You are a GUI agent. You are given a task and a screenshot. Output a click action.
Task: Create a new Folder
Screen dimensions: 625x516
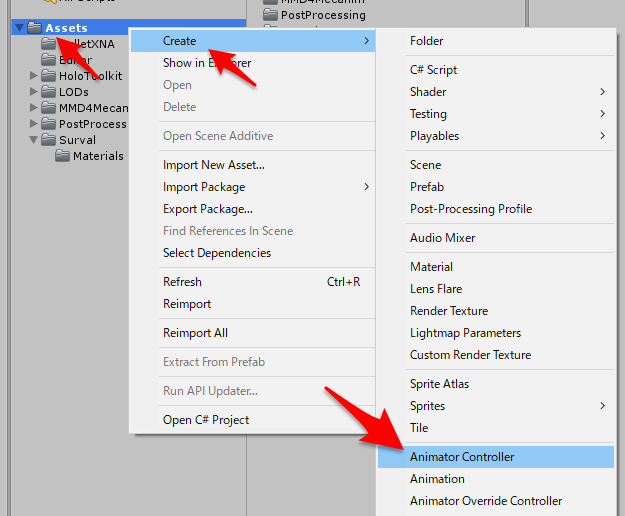(x=496, y=41)
